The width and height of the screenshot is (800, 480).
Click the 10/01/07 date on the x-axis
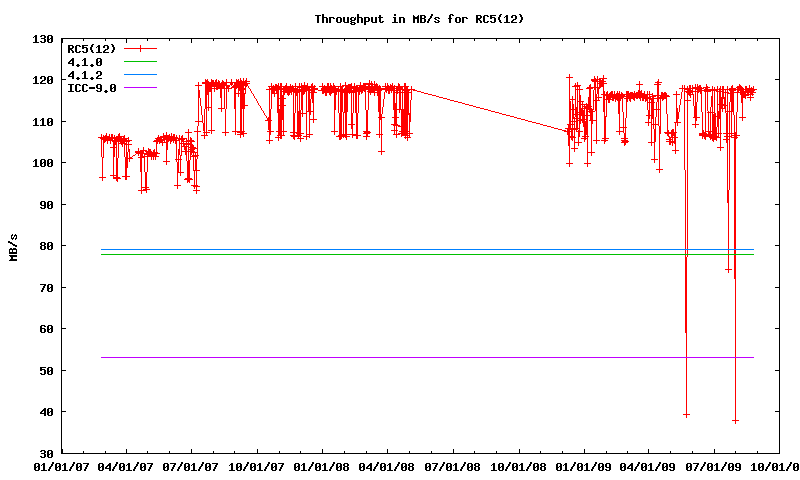pyautogui.click(x=257, y=466)
